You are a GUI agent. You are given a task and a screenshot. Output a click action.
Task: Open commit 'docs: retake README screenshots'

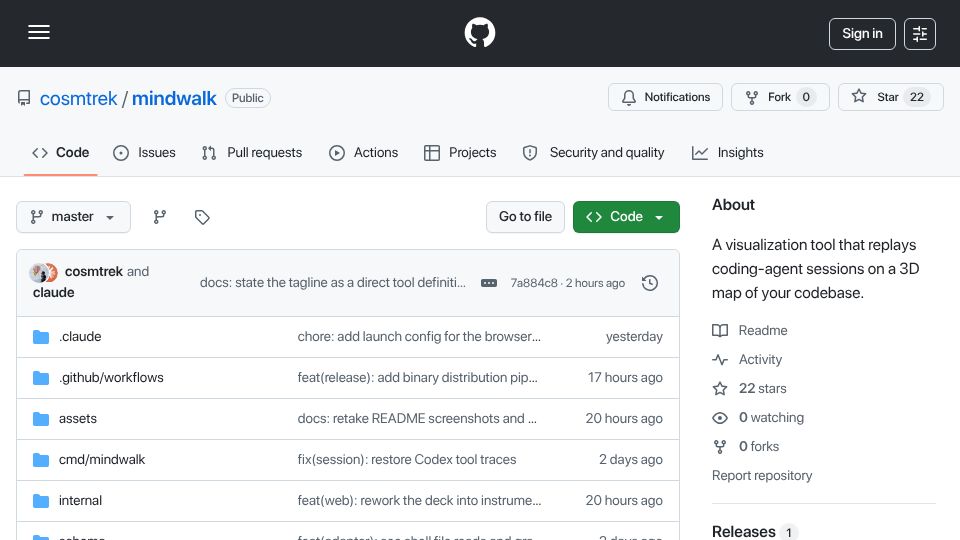pyautogui.click(x=417, y=419)
